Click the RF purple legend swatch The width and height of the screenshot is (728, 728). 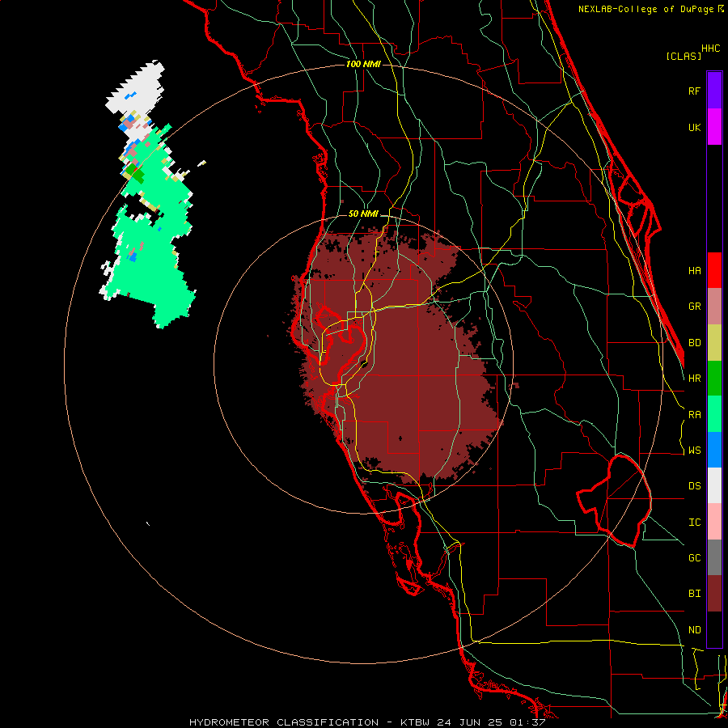coord(714,91)
